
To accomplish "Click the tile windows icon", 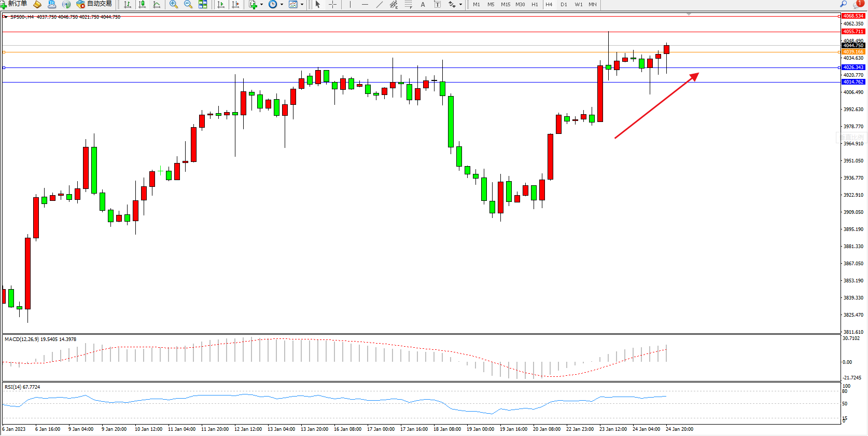I will pos(203,4).
